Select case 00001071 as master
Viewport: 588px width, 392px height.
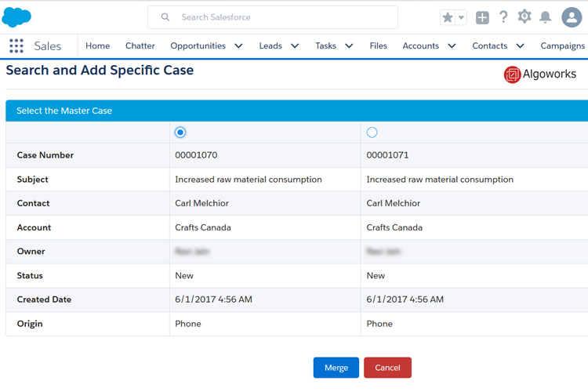coord(372,132)
